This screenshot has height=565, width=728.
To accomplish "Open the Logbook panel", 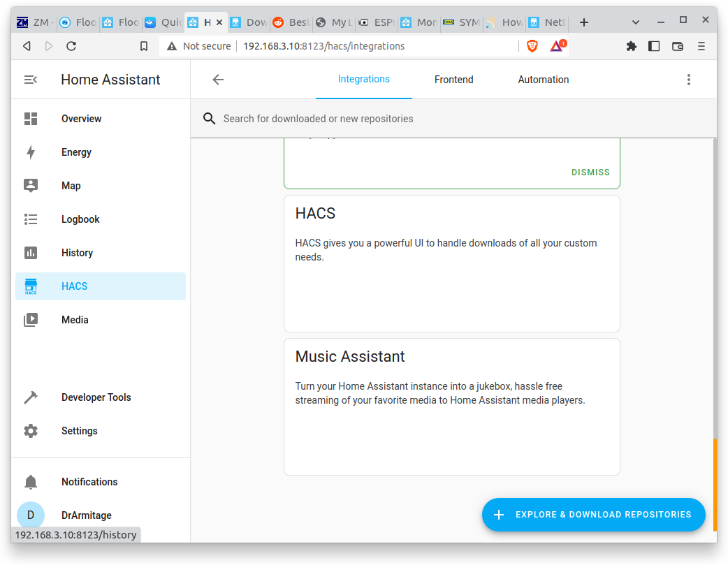I will point(101,219).
